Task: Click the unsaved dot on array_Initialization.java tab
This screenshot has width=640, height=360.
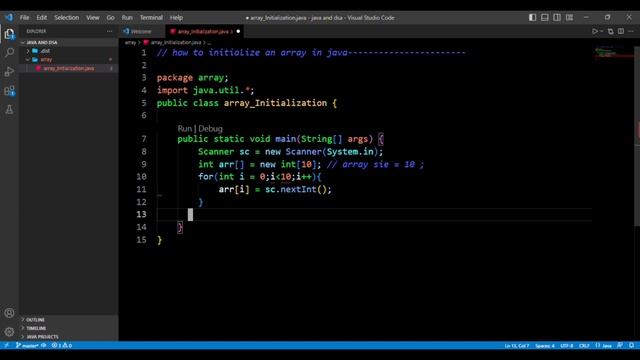Action: click(x=238, y=31)
